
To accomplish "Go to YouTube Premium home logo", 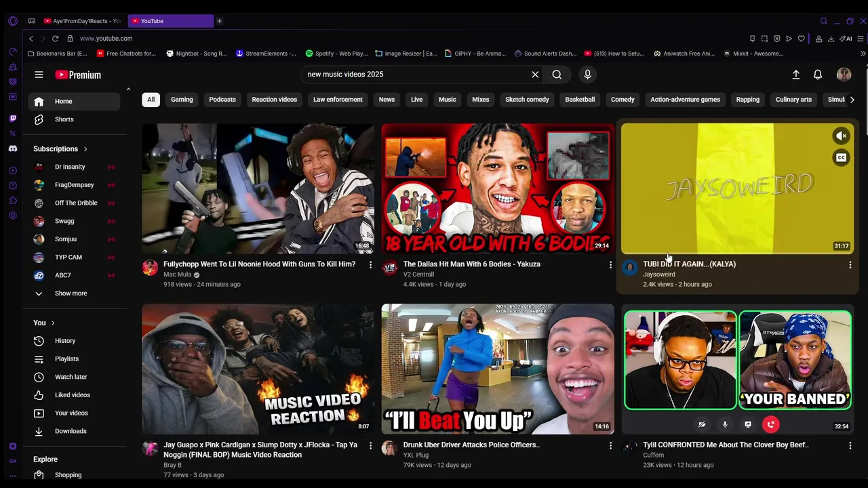I will click(x=78, y=75).
